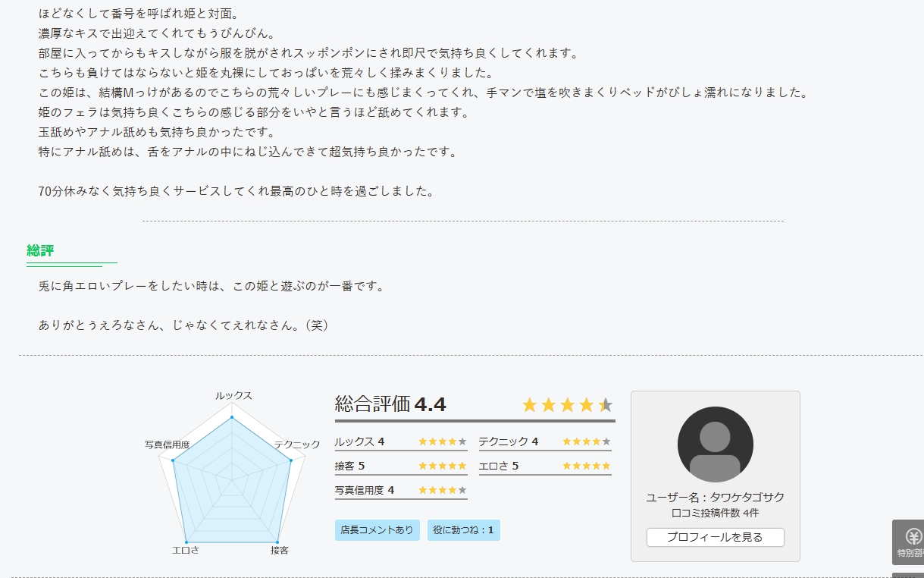Click the テクニック label on radar chart
This screenshot has width=924, height=578.
point(297,444)
